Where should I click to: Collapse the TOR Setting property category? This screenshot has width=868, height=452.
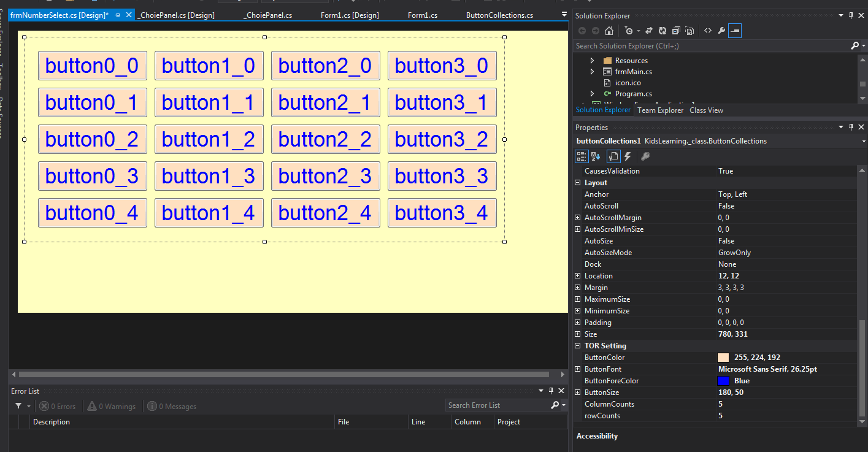(577, 346)
